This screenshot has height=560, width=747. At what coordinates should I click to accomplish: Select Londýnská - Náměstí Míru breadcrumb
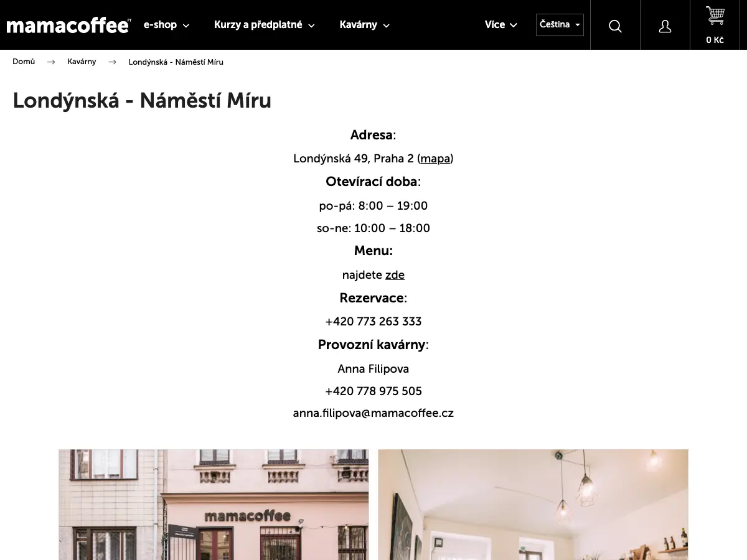pos(176,62)
